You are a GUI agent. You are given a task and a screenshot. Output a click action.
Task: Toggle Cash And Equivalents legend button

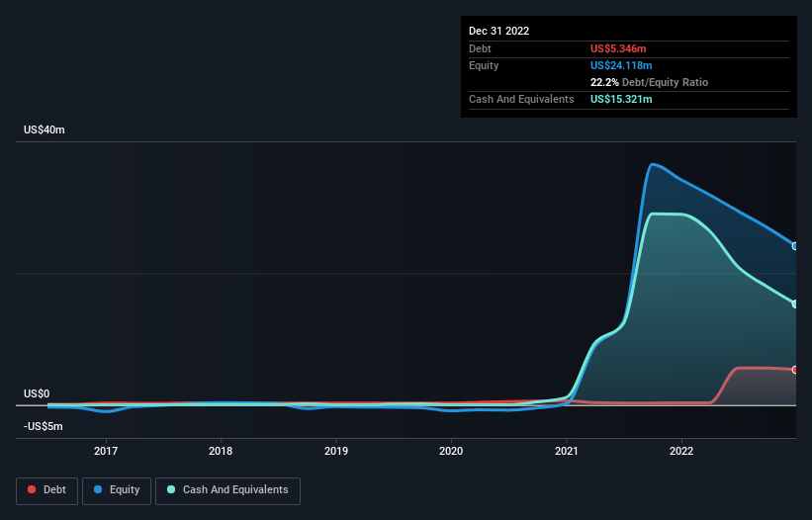coord(227,490)
